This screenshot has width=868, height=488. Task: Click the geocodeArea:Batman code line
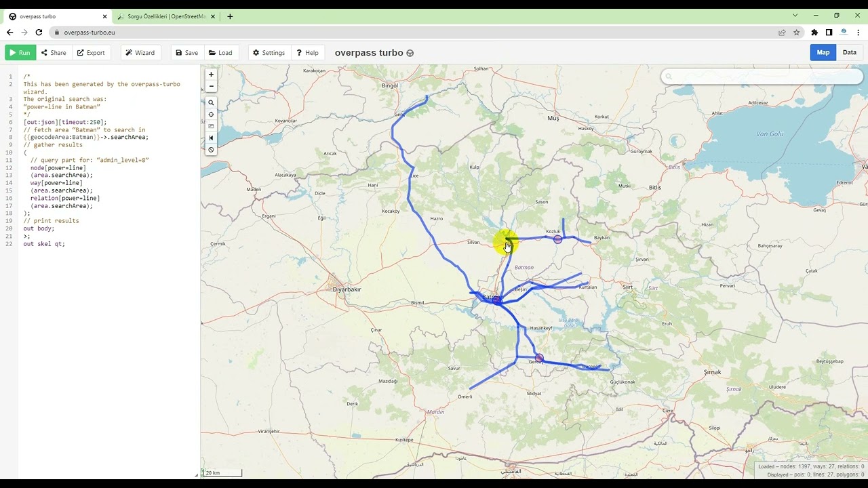pos(85,137)
